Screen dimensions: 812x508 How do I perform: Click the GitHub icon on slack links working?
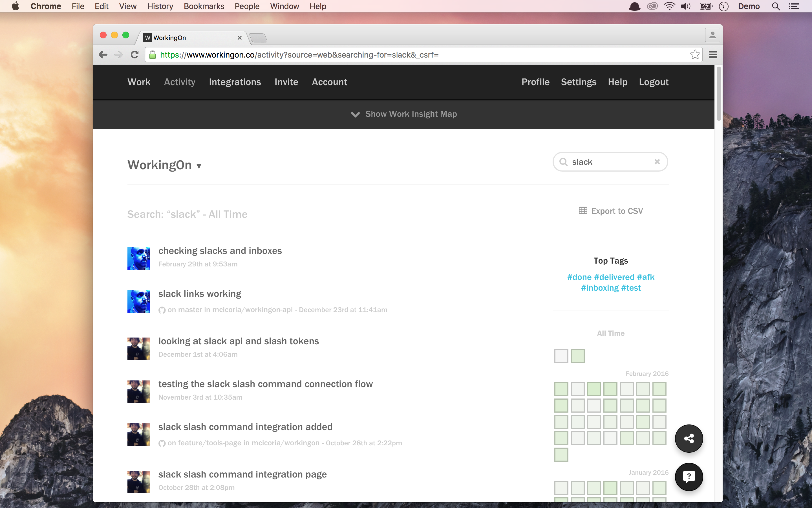tap(162, 310)
